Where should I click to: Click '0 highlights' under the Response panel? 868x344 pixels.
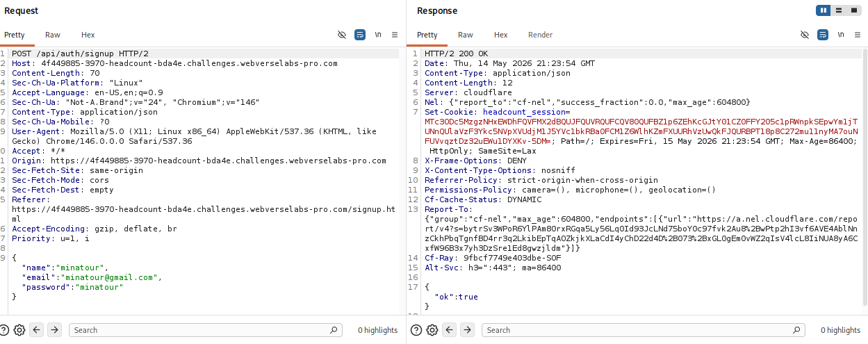pos(840,330)
